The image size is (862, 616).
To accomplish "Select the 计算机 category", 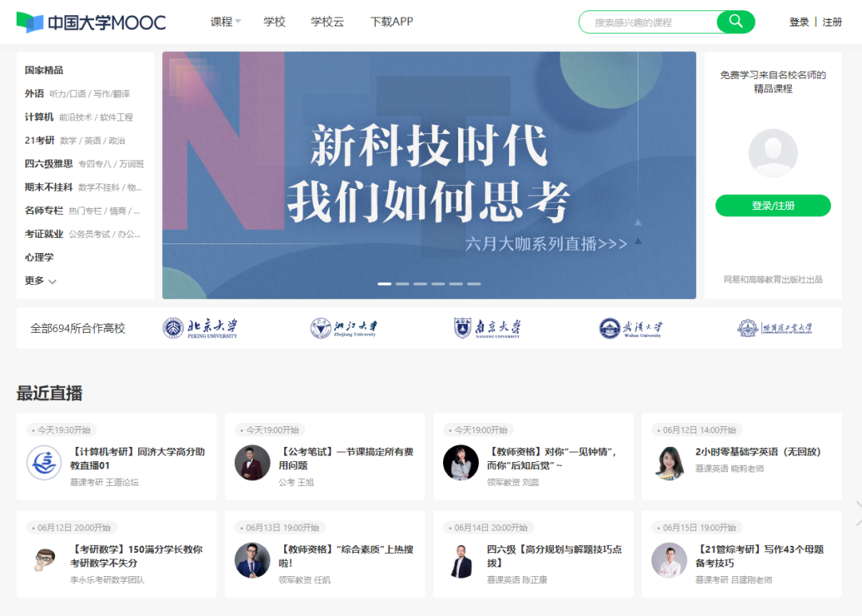I will click(39, 117).
